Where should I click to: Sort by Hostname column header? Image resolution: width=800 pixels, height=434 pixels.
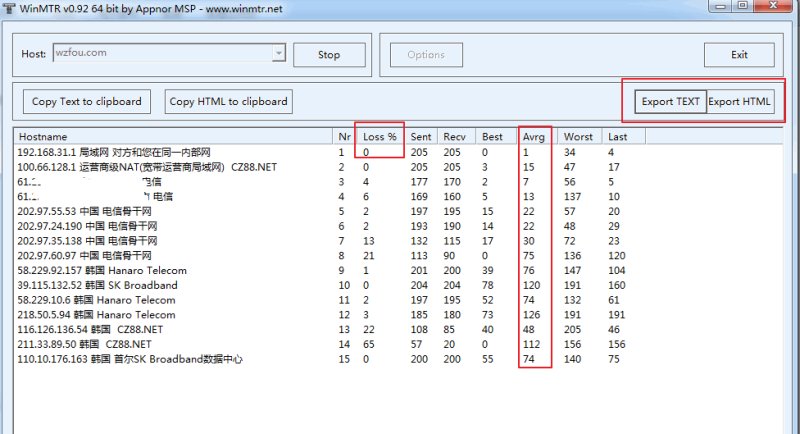[173, 137]
